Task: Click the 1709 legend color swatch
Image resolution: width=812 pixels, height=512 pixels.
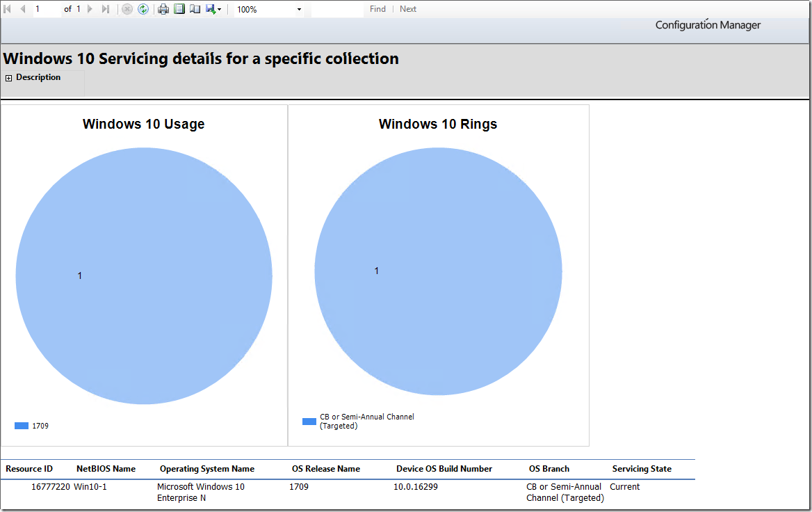Action: click(x=22, y=426)
